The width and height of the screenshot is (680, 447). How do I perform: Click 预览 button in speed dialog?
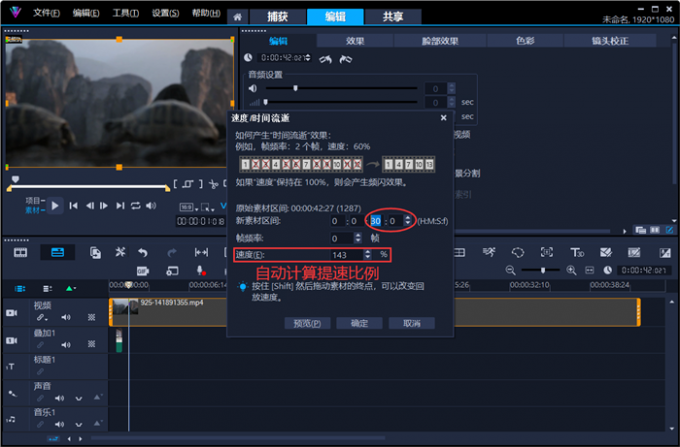click(307, 323)
